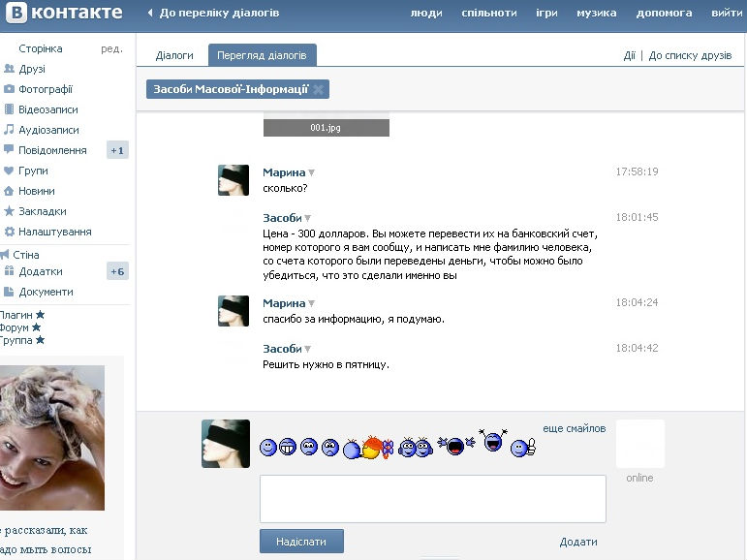Open музика in the top menu
This screenshot has height=560, width=747.
point(596,14)
